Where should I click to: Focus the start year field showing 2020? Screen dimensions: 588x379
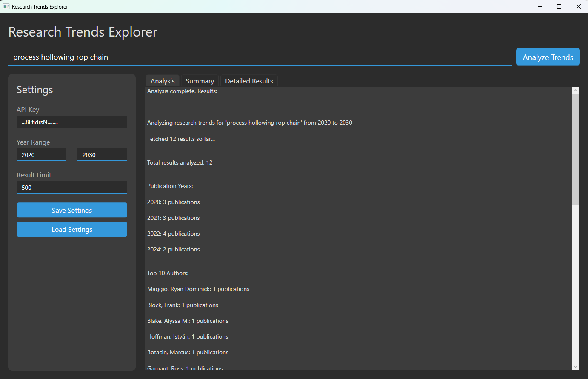(41, 155)
